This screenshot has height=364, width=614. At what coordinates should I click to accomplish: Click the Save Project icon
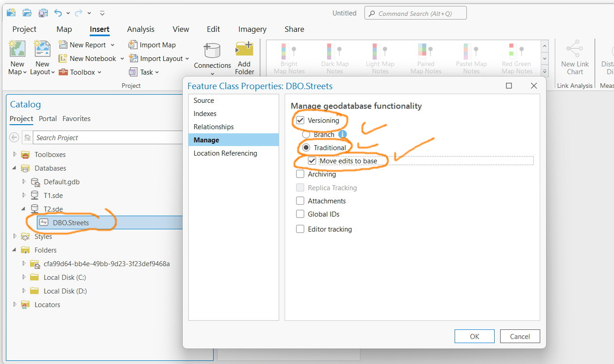43,13
